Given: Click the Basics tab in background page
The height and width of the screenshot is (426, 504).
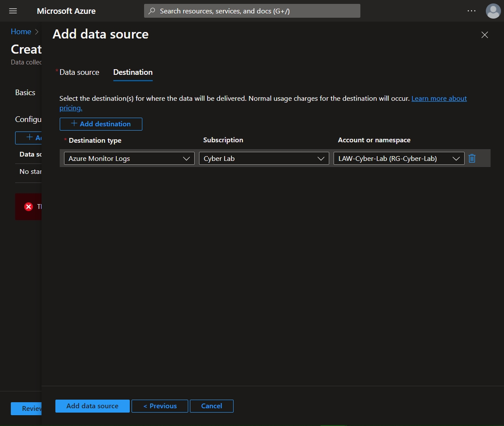Looking at the screenshot, I should [25, 93].
